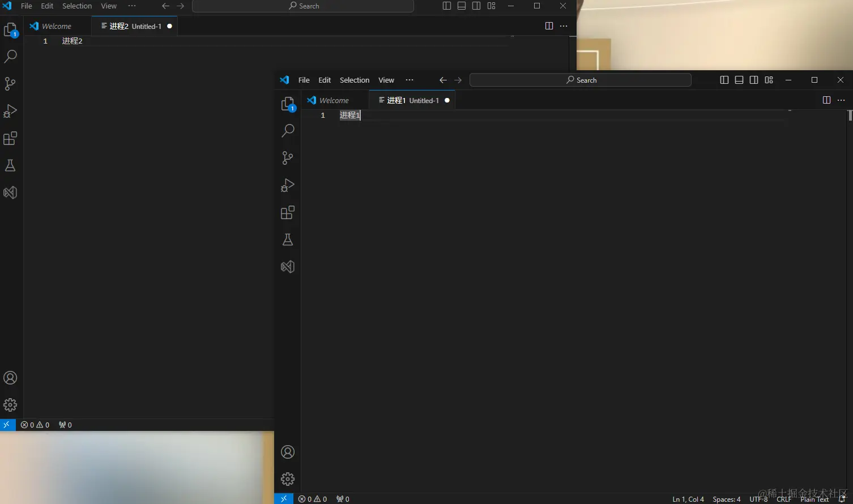Open Manage gear in the back window
853x504 pixels.
pyautogui.click(x=10, y=405)
